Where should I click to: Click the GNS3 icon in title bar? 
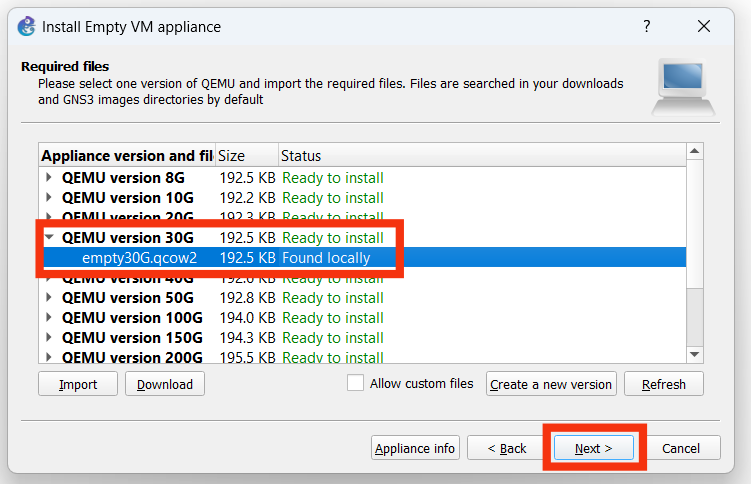pos(26,27)
